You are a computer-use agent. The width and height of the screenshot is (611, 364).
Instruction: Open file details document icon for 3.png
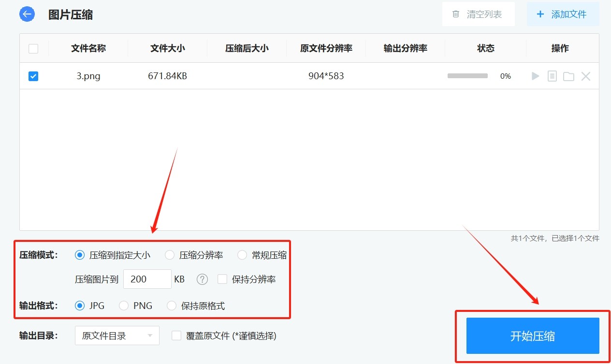(x=552, y=76)
